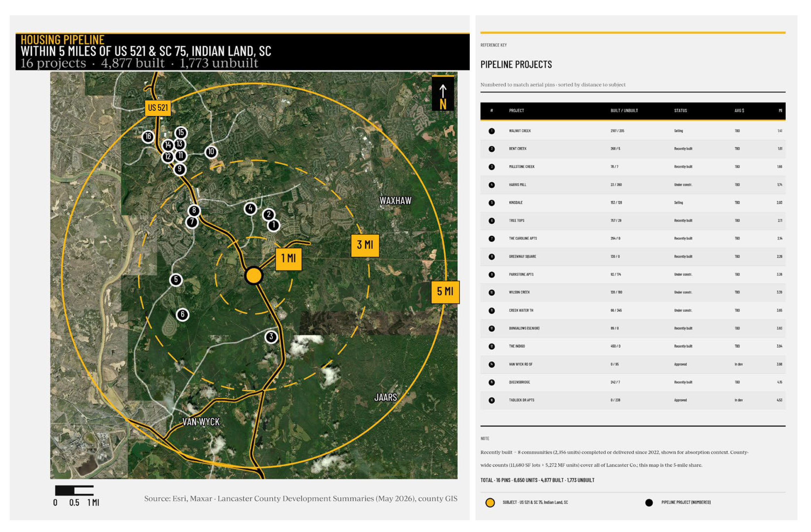Image resolution: width=811 pixels, height=532 pixels.
Task: Click the orange subject site marker
Action: click(254, 276)
